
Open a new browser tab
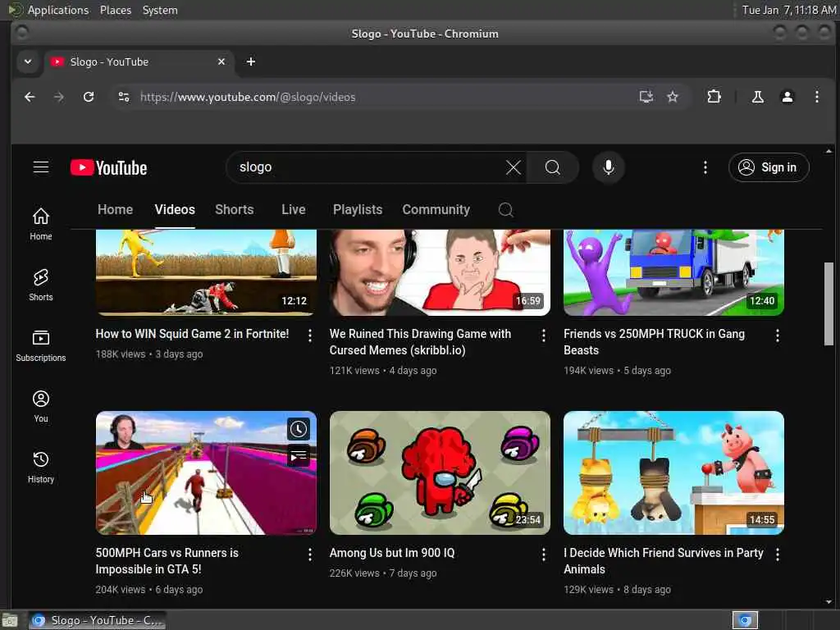click(251, 62)
